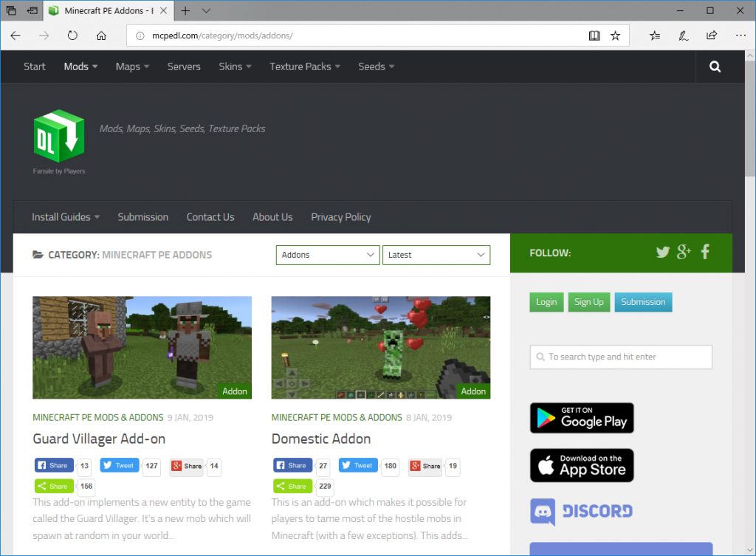This screenshot has height=556, width=756.
Task: Click the blue Submission button
Action: coord(643,302)
